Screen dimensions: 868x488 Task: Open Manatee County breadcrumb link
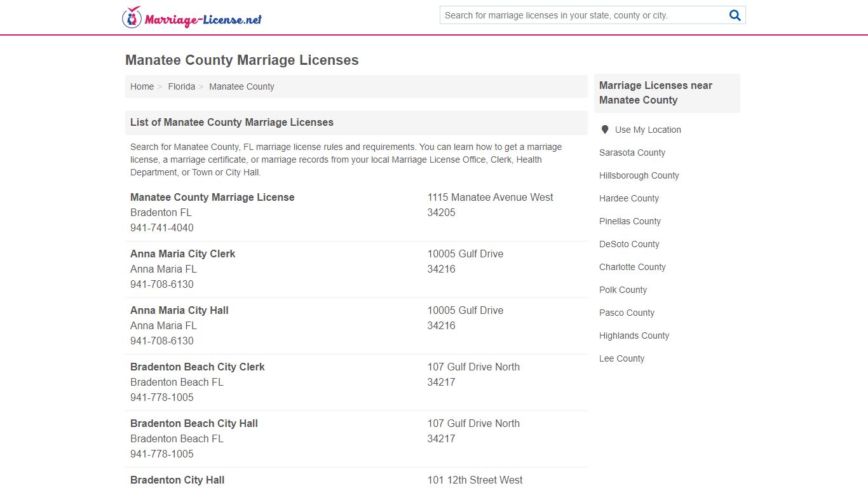tap(241, 86)
